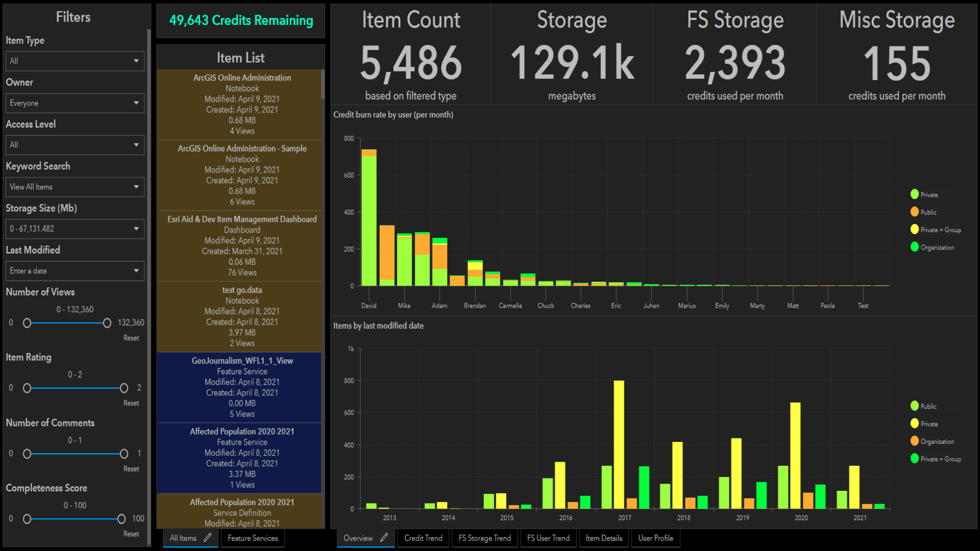
Task: Select the test go.data Notebook list item
Action: [242, 316]
